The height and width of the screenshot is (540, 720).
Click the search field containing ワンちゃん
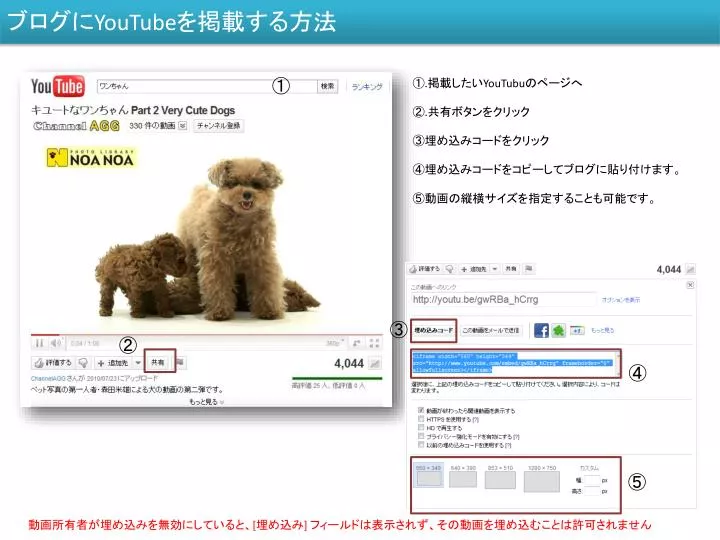coord(207,86)
